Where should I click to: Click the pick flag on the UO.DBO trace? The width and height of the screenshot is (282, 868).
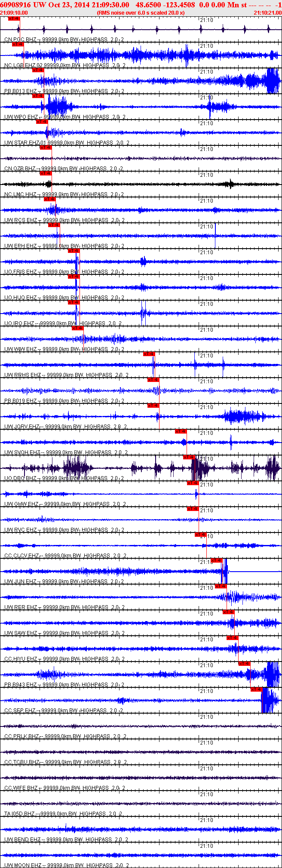click(x=189, y=457)
